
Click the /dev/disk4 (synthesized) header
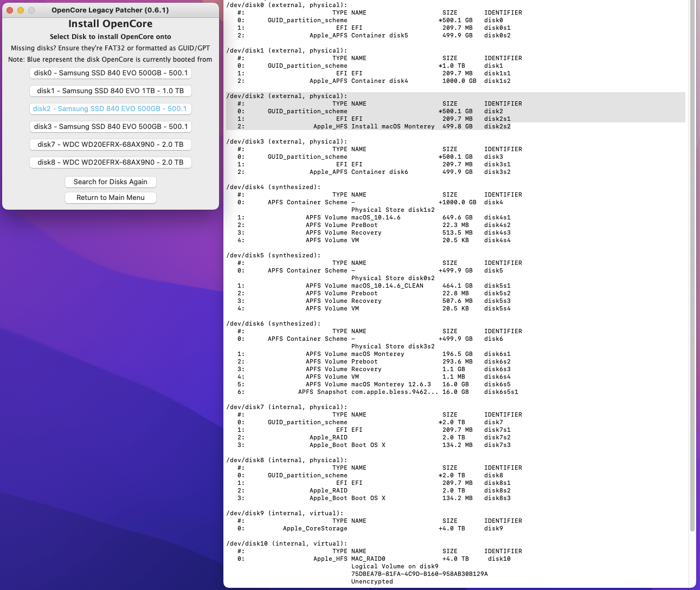[273, 187]
